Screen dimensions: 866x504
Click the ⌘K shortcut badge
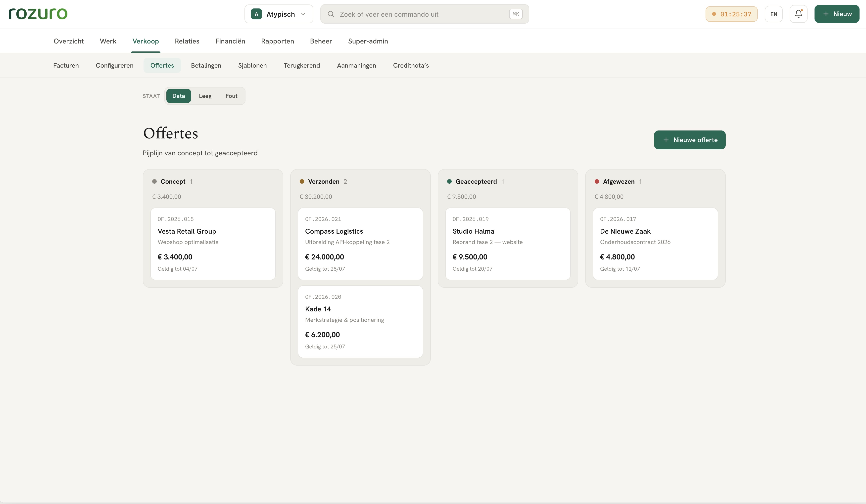[516, 14]
